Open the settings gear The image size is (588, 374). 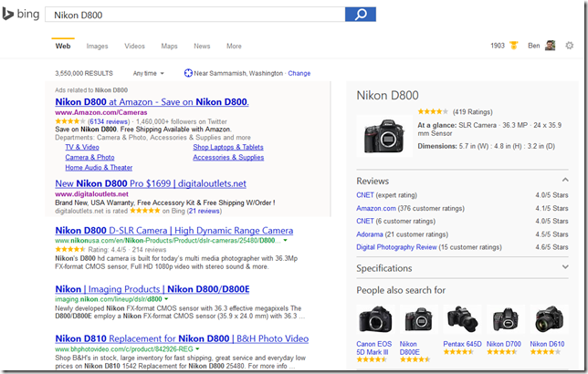tap(569, 46)
